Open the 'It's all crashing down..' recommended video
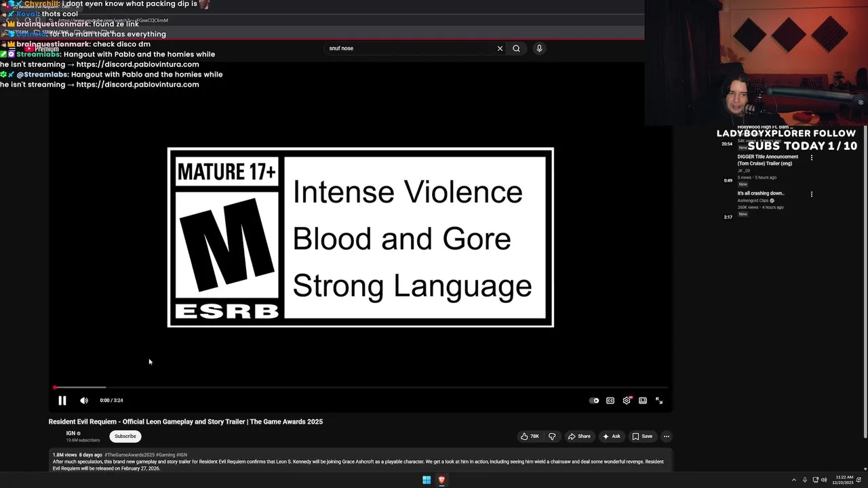 pos(761,193)
